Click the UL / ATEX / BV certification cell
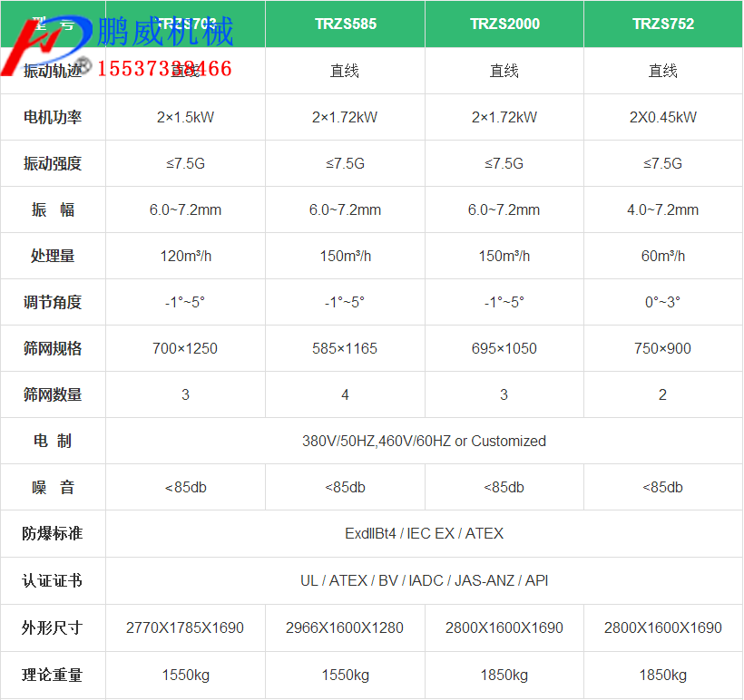 pyautogui.click(x=424, y=580)
